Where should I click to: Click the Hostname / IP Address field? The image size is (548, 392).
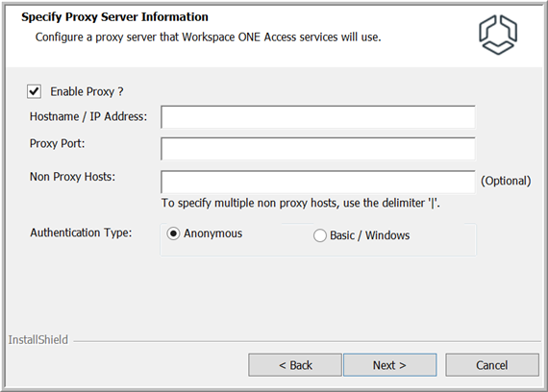[x=317, y=117]
